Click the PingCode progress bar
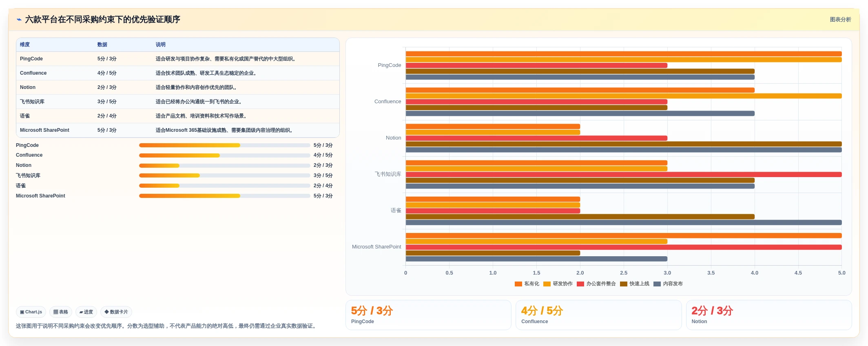868x346 pixels. click(224, 145)
